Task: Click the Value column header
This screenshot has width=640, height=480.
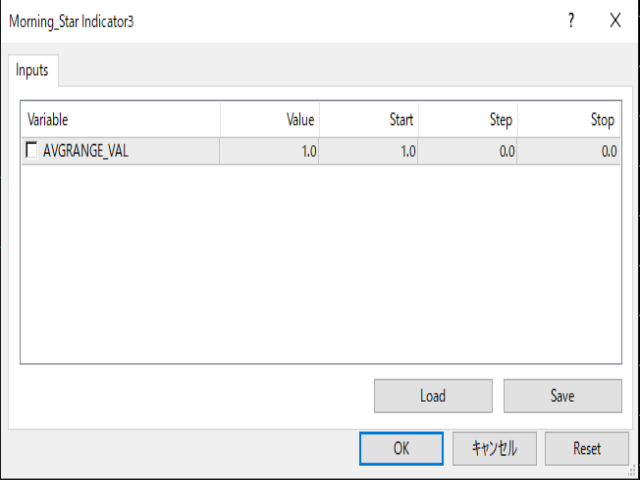Action: click(270, 120)
